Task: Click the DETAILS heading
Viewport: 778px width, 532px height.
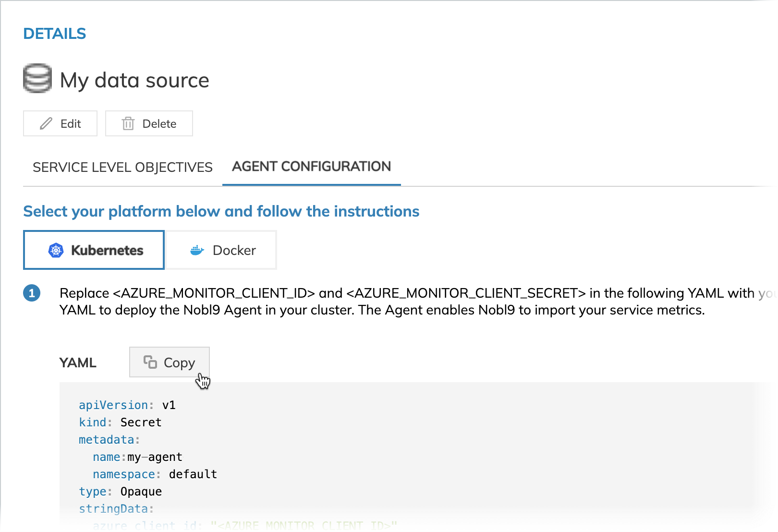Action: 55,34
